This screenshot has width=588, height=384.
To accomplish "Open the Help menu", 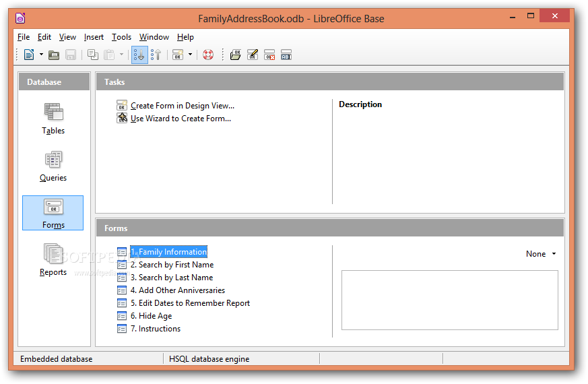I will coord(185,37).
